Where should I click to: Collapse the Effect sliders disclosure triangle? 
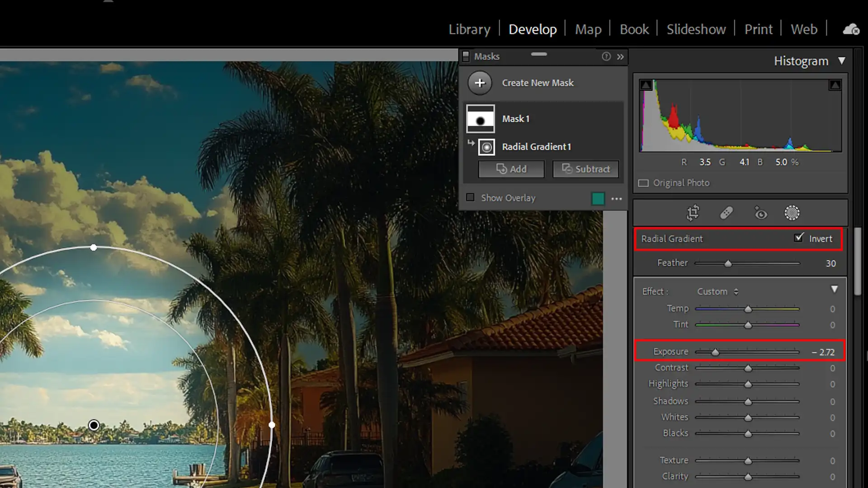click(x=835, y=289)
